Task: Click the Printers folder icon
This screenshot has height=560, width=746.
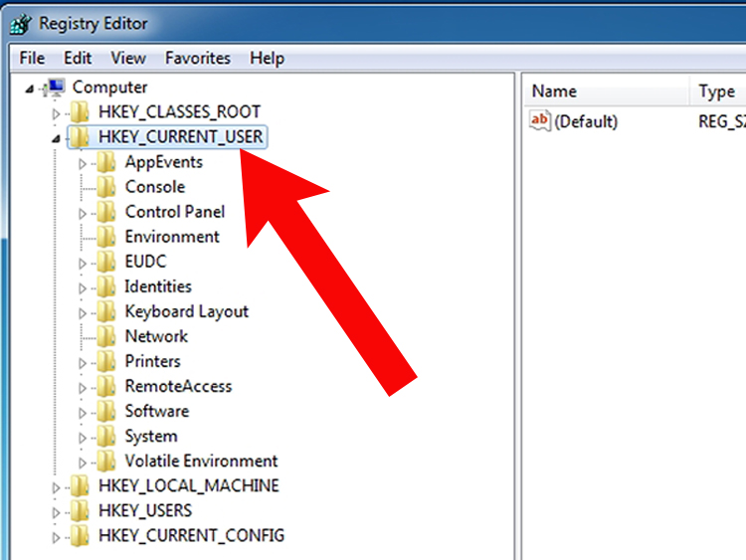Action: [x=106, y=361]
